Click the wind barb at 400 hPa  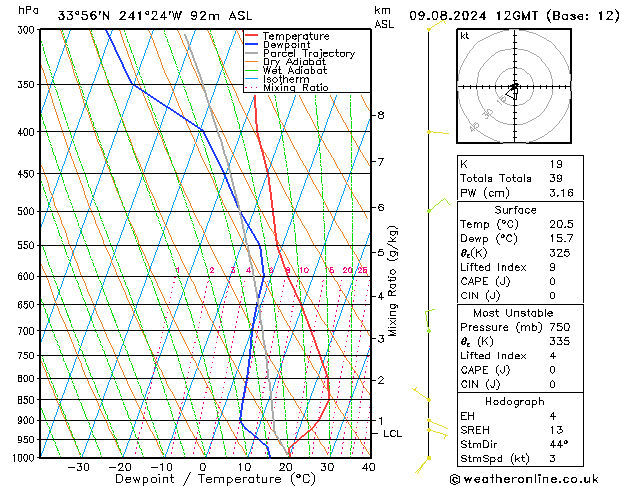point(438,132)
